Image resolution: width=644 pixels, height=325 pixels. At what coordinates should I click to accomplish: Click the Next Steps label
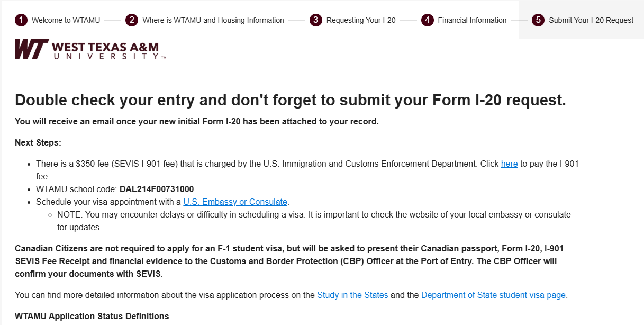click(x=38, y=143)
